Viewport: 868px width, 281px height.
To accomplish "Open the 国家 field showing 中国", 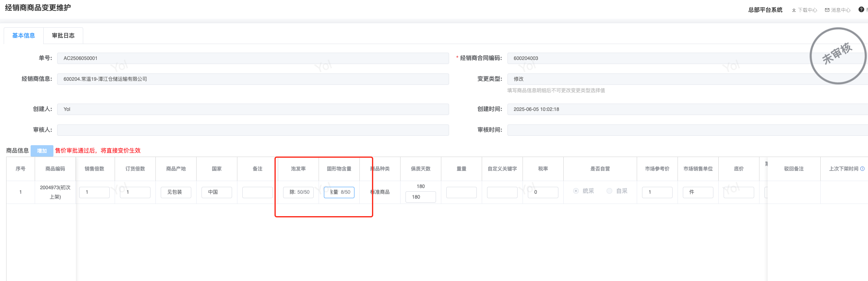I will pyautogui.click(x=217, y=192).
